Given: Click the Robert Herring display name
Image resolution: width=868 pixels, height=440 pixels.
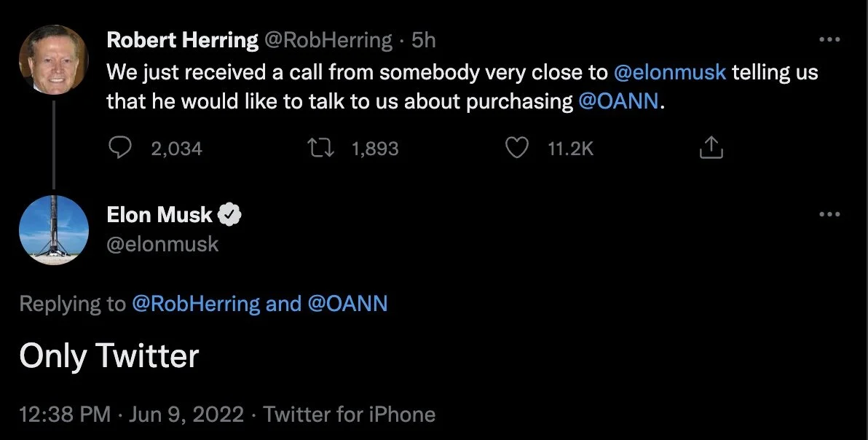Looking at the screenshot, I should coord(182,41).
